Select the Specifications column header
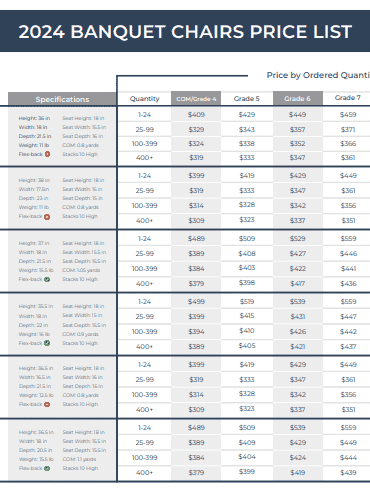Screen dimensions: 370x490 [62, 99]
